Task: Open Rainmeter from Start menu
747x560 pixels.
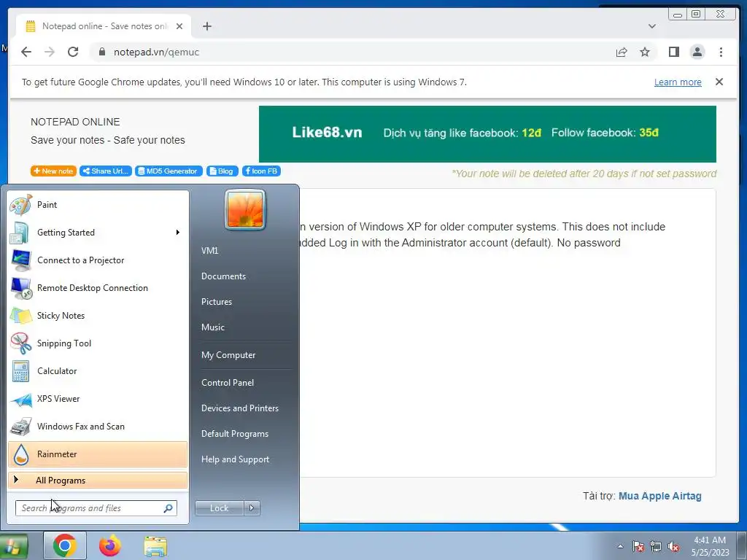Action: tap(98, 454)
